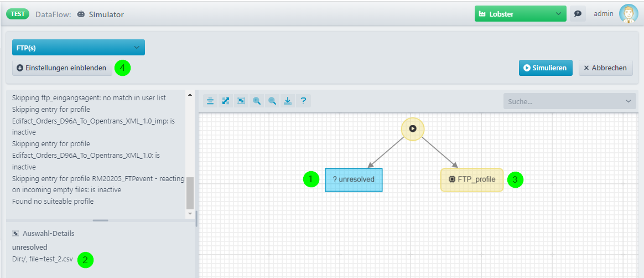Click the log panel scrollbar up arrow
This screenshot has width=644, height=278.
point(190,95)
